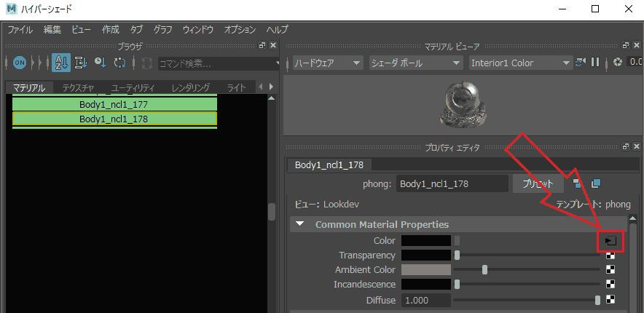
Task: Pause the Material Viewer rendering
Action: coord(594,63)
